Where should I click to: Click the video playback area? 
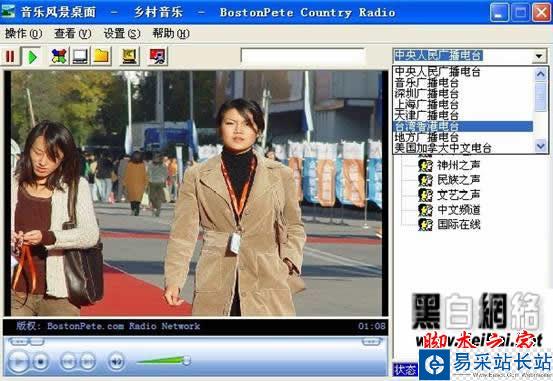click(196, 193)
